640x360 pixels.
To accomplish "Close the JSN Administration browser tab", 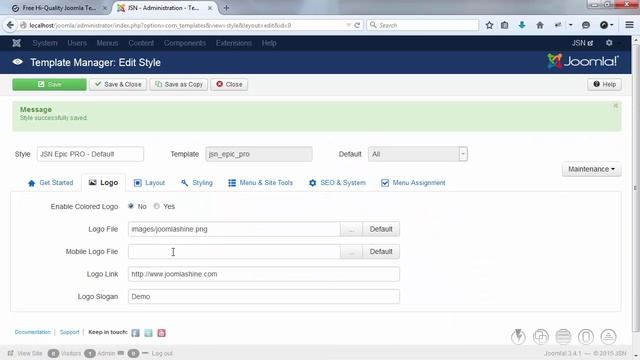I will pos(210,8).
